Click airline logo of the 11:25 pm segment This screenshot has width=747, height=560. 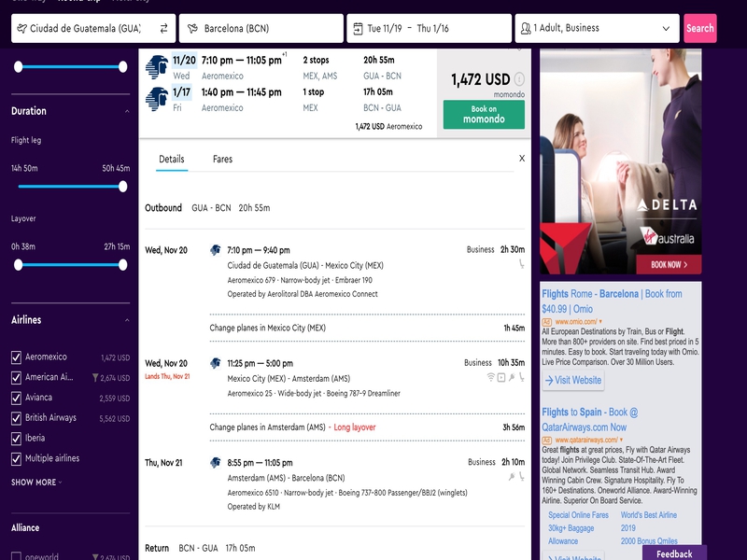[x=216, y=363]
